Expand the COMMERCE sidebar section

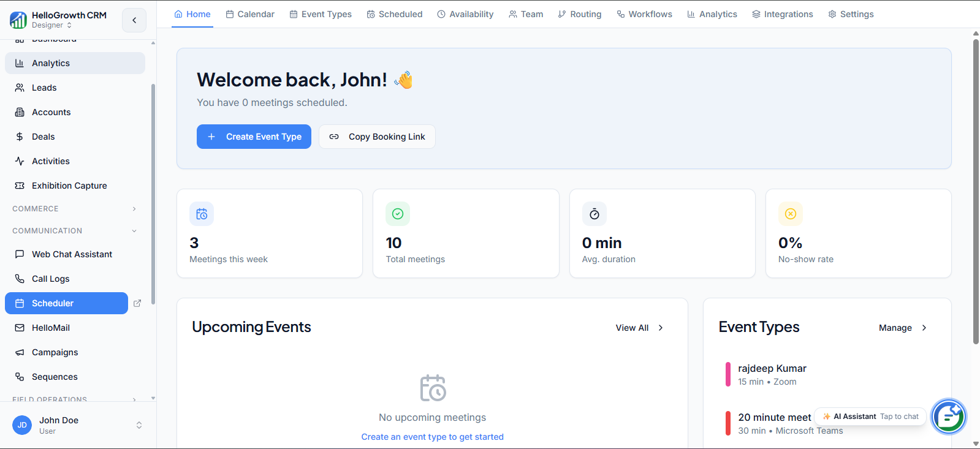click(x=75, y=209)
